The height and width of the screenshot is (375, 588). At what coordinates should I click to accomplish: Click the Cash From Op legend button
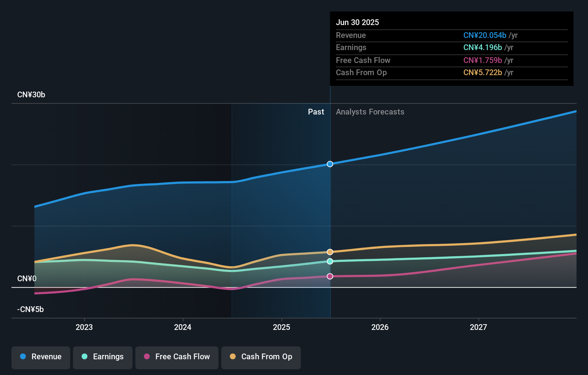click(x=261, y=357)
